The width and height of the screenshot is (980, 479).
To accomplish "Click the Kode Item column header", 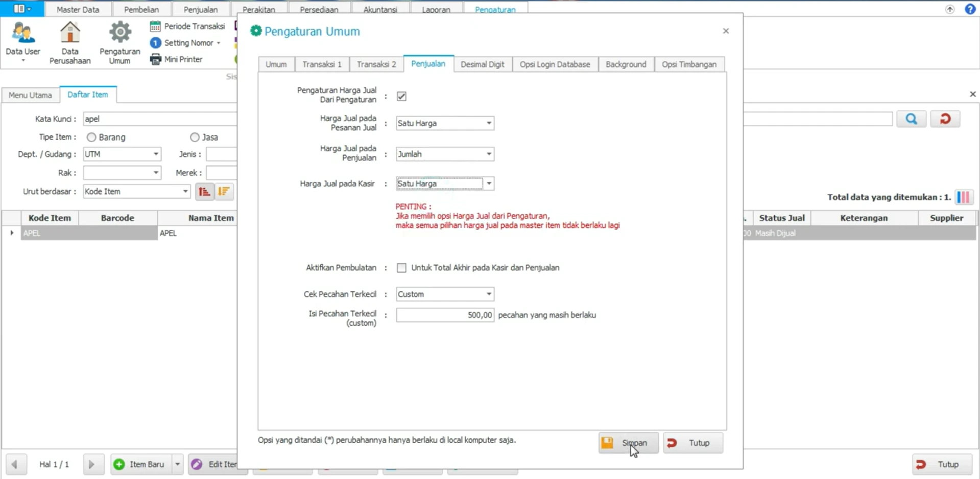I will pyautogui.click(x=50, y=218).
